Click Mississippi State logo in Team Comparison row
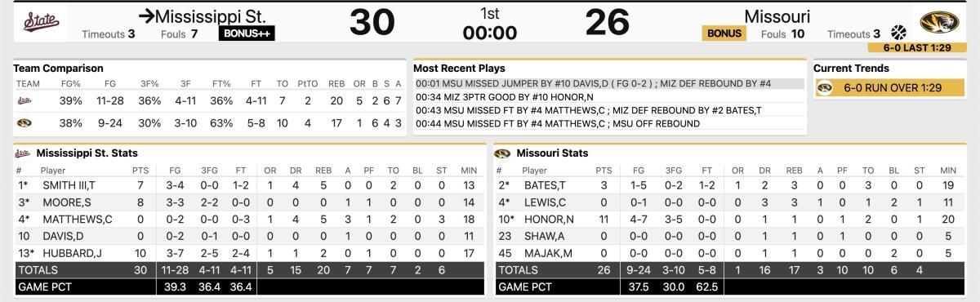Viewport: 980px width, 302px height. pyautogui.click(x=24, y=101)
